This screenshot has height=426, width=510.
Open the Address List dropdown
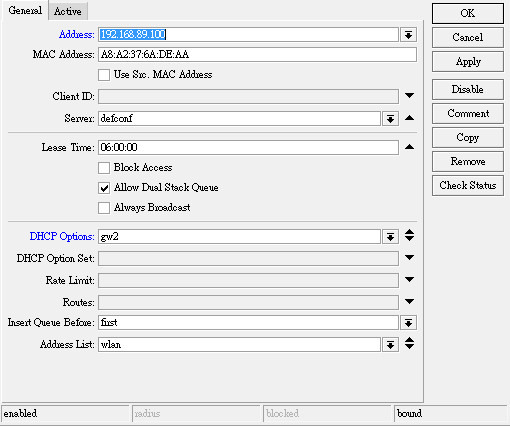pos(390,345)
